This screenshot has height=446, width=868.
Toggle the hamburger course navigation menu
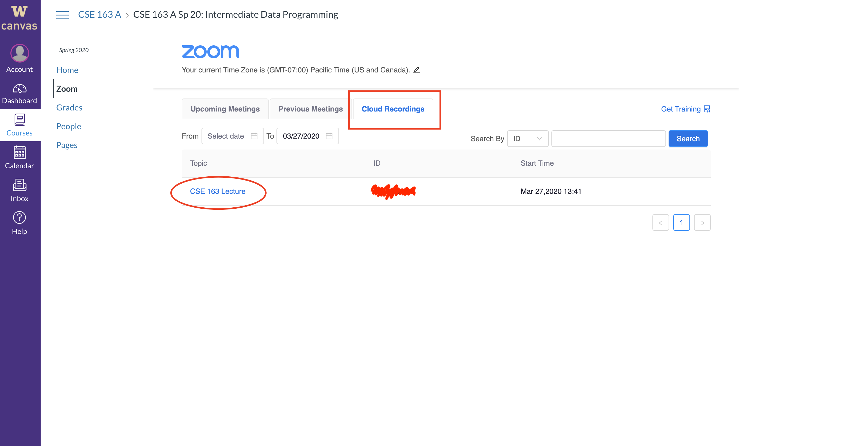click(62, 15)
